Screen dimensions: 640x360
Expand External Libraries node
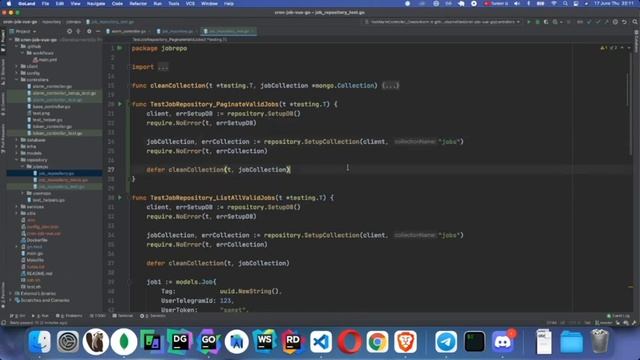(11, 293)
